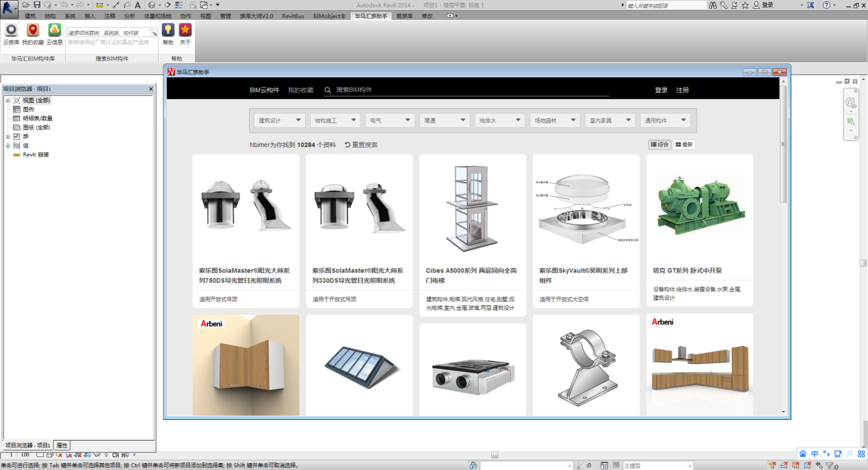Open the Cibes A5000 elevator thumbnail
The width and height of the screenshot is (868, 470).
click(x=472, y=209)
